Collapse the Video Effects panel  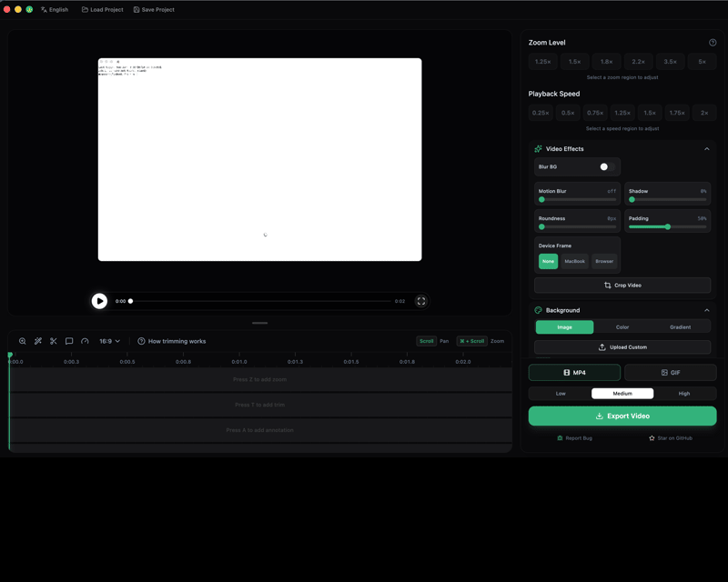(707, 148)
